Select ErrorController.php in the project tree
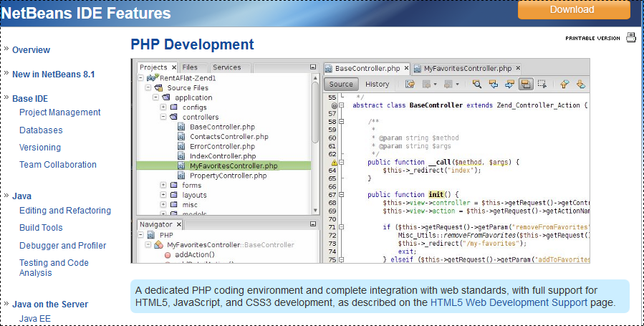The width and height of the screenshot is (644, 326). (x=222, y=146)
